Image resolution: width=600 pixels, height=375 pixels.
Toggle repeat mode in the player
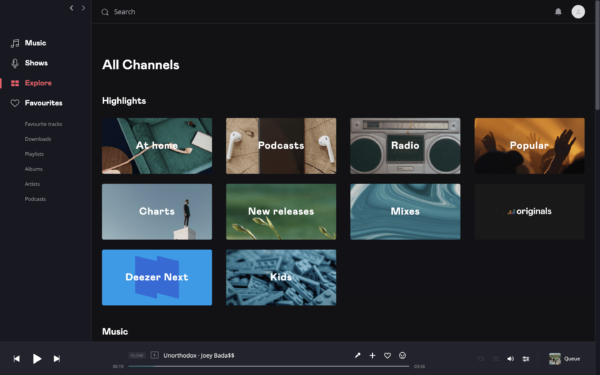(x=481, y=359)
